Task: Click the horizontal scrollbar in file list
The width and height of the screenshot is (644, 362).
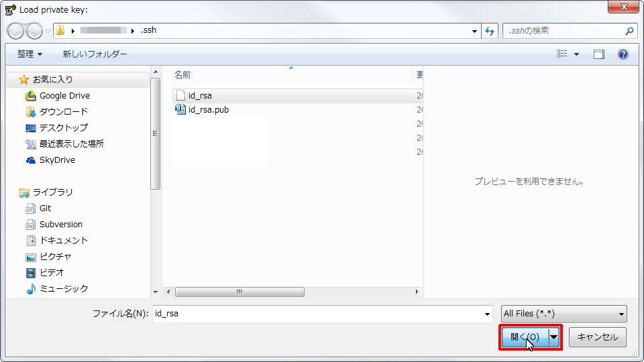Action: coord(239,292)
